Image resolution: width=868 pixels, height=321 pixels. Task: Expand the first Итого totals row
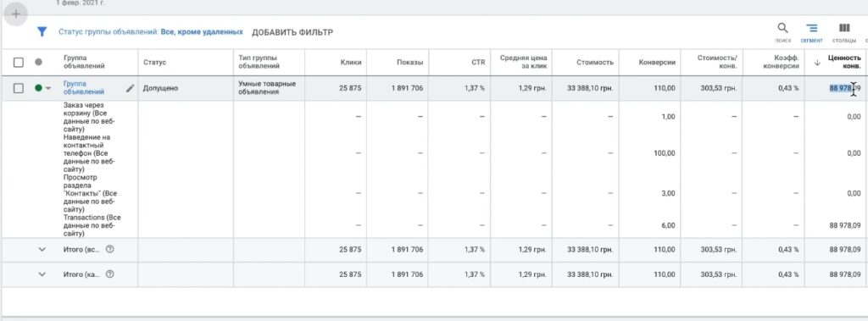pos(42,249)
